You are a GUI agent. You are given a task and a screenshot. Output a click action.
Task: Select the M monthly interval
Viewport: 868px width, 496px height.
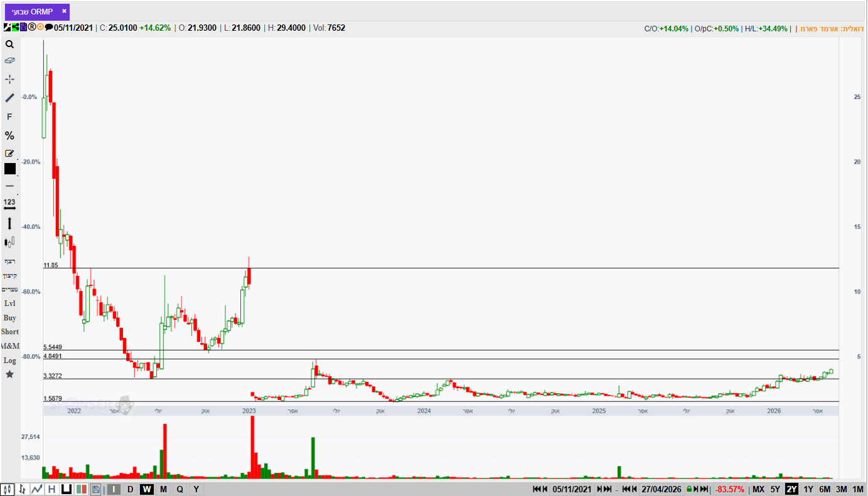pyautogui.click(x=163, y=489)
